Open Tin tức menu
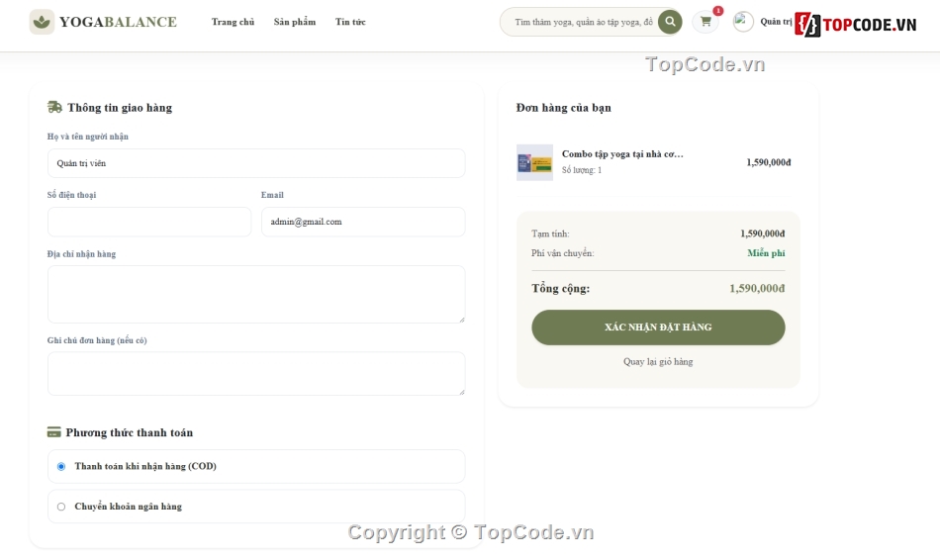This screenshot has width=940, height=560. click(x=350, y=22)
